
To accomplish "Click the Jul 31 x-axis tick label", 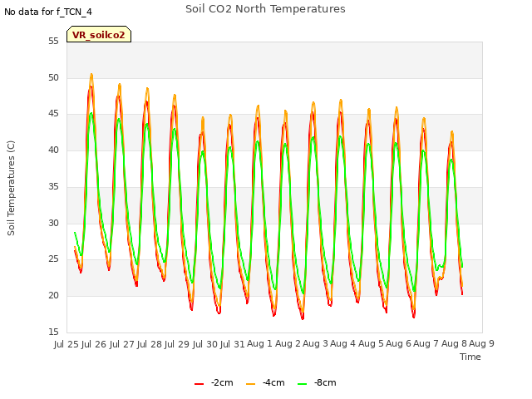I will (233, 344).
